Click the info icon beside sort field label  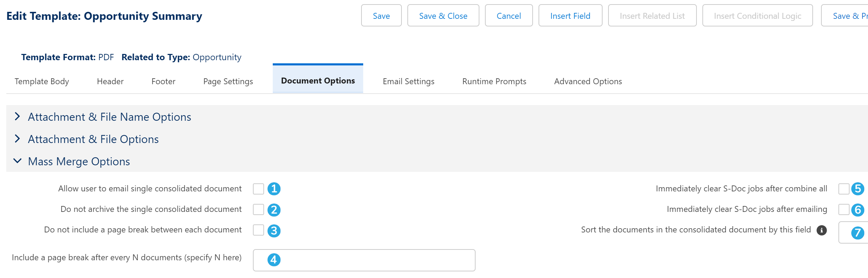click(x=822, y=230)
